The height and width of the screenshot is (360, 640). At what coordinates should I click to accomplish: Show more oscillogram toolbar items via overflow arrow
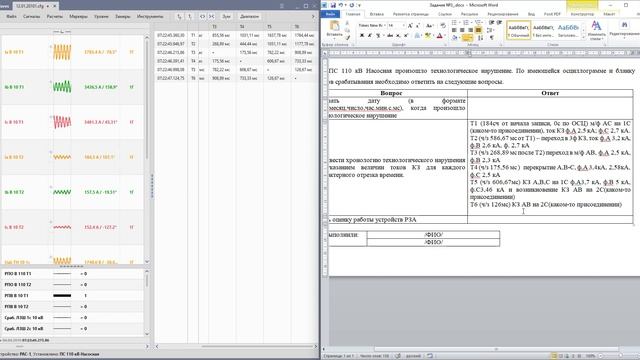click(313, 16)
